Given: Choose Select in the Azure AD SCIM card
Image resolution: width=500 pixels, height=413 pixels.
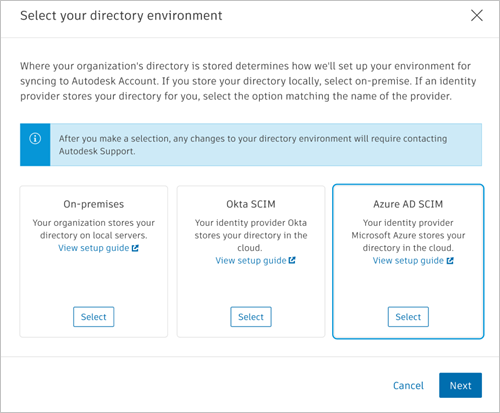Looking at the screenshot, I should tap(408, 317).
